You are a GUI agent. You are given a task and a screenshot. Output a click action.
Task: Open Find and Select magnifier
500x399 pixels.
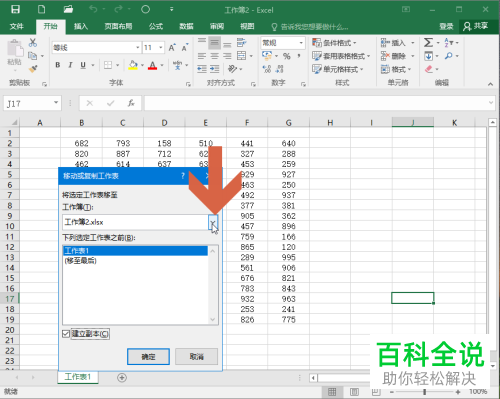(449, 56)
